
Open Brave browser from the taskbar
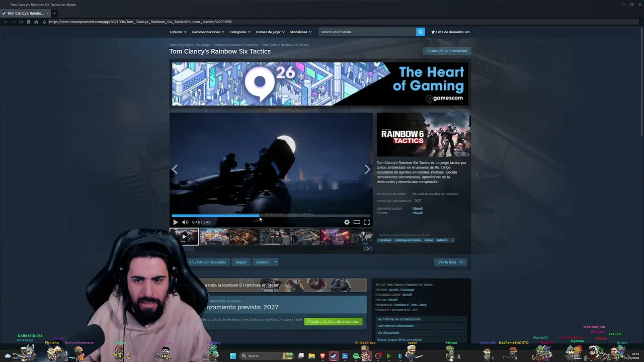click(323, 356)
